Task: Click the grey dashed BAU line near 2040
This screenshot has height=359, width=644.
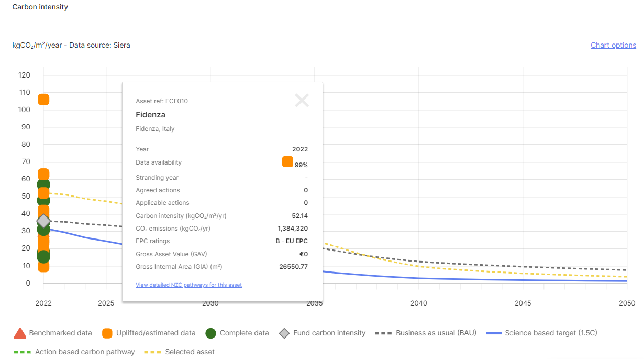Action: 419,261
